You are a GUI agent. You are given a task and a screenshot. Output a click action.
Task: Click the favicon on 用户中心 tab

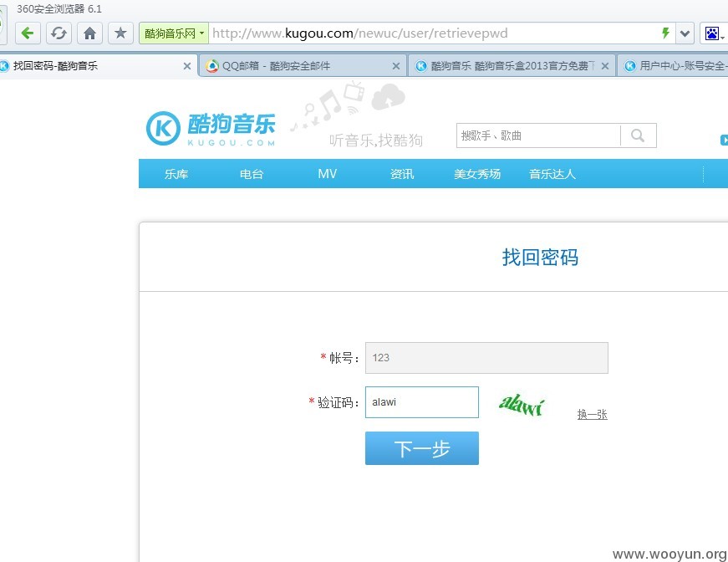click(x=630, y=66)
